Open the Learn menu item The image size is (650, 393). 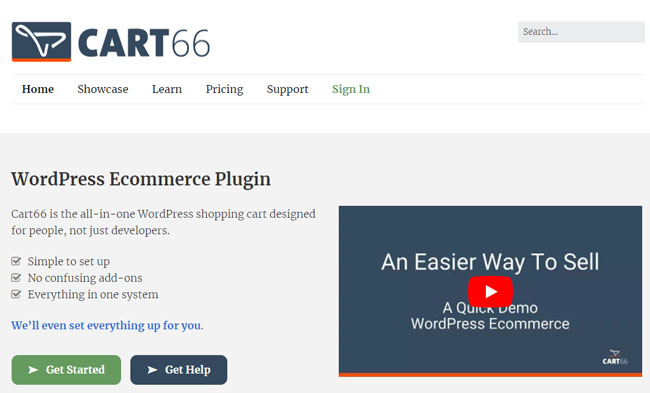click(167, 89)
